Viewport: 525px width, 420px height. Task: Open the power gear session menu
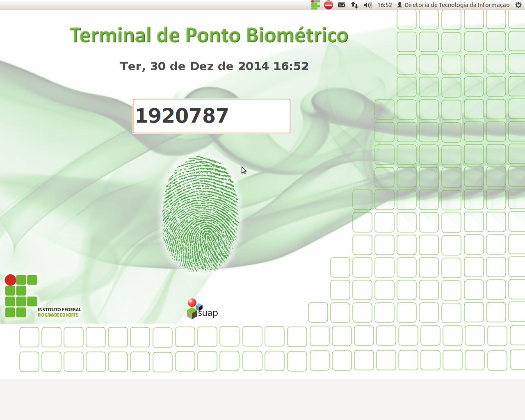[x=518, y=5]
